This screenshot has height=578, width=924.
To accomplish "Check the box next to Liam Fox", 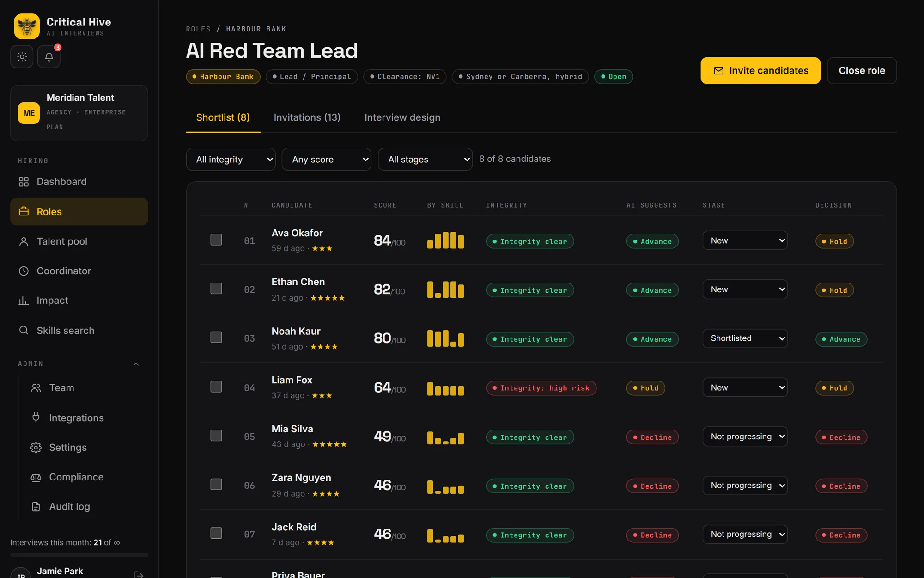I will (x=216, y=387).
